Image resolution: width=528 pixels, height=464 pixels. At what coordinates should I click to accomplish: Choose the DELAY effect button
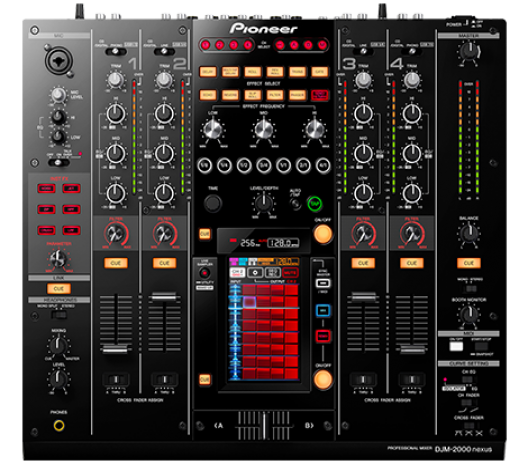point(208,72)
